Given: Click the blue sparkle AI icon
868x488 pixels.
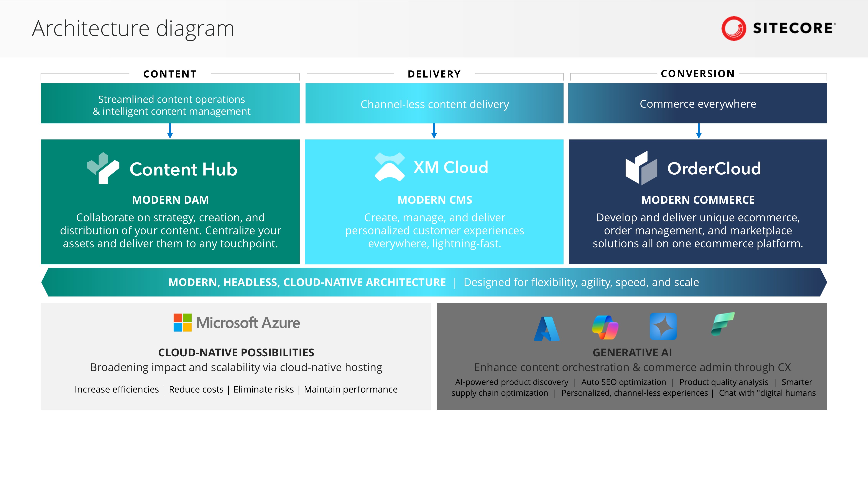Looking at the screenshot, I should coord(663,326).
